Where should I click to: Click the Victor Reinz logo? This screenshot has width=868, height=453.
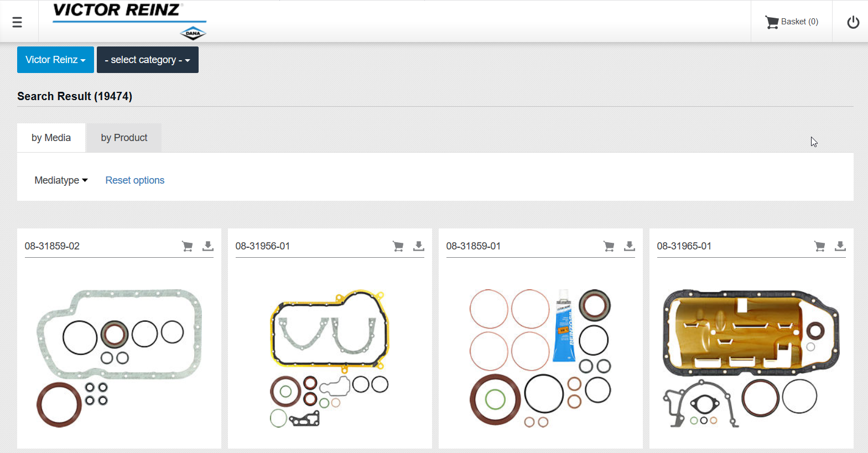129,21
